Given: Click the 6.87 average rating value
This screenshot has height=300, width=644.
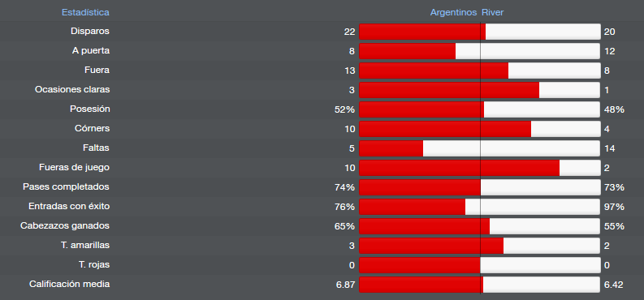Looking at the screenshot, I should click(x=345, y=285).
